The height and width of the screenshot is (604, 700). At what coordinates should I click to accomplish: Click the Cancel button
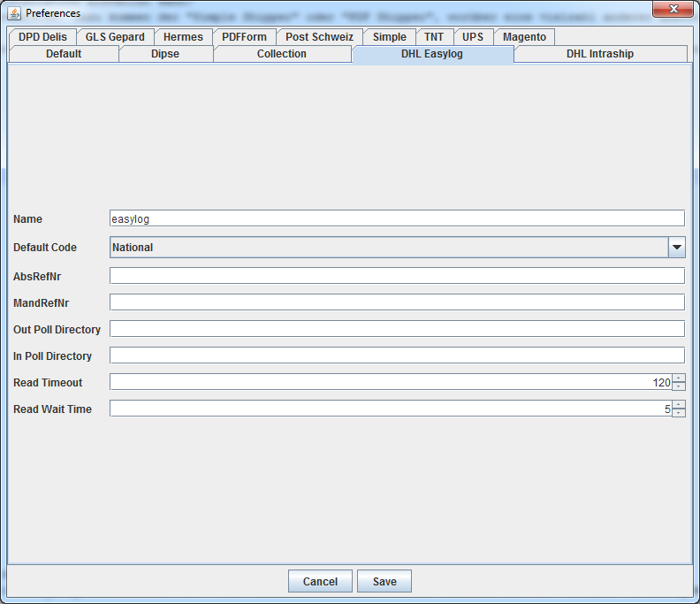click(320, 581)
